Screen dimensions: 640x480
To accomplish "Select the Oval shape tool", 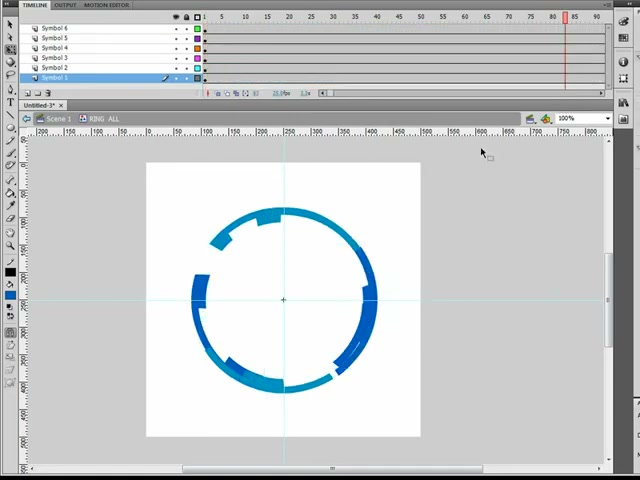I will tap(10, 128).
